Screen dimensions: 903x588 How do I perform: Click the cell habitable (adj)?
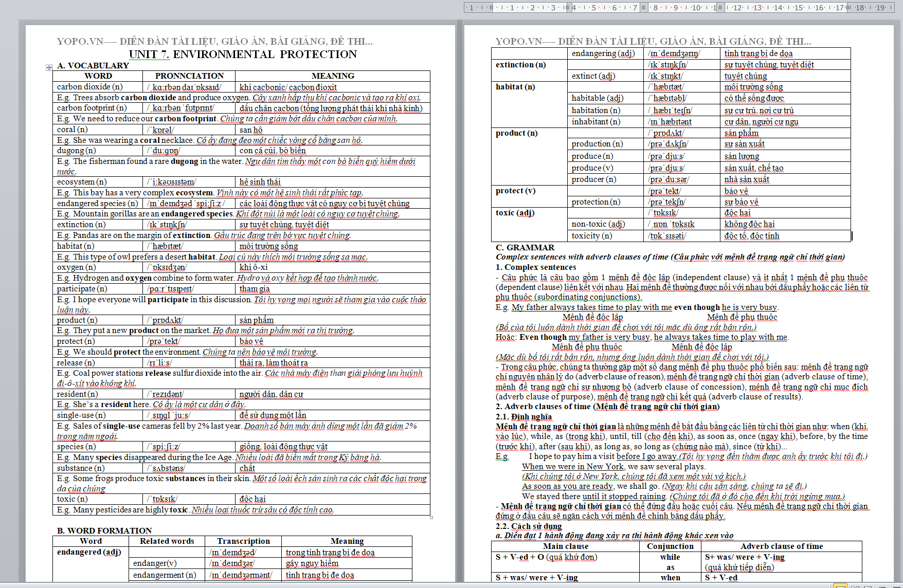point(605,98)
